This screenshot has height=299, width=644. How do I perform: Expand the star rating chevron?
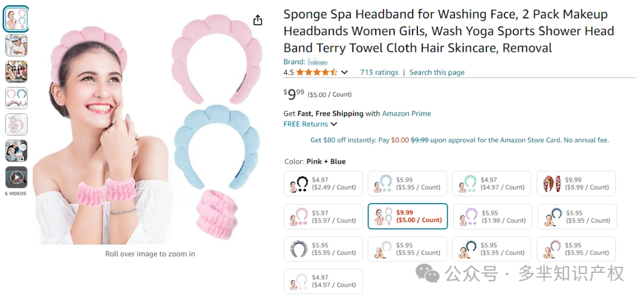345,73
